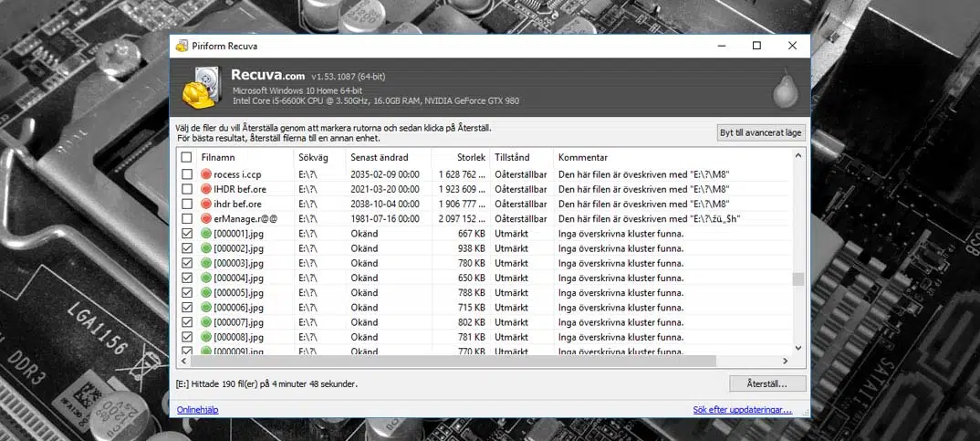Sort by Tillstånd column header
Screen dimensions: 980x441
click(x=520, y=158)
